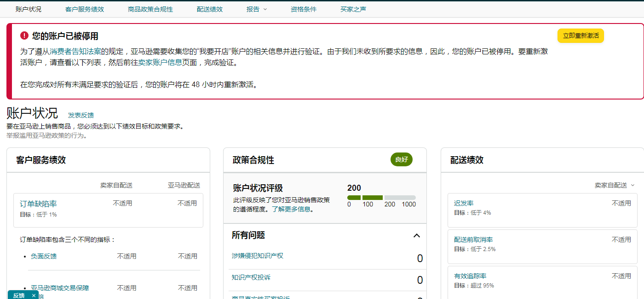Screen dimensions: 644x299
Task: Open the 账户状况 tab in top navigation
Action: (x=28, y=9)
